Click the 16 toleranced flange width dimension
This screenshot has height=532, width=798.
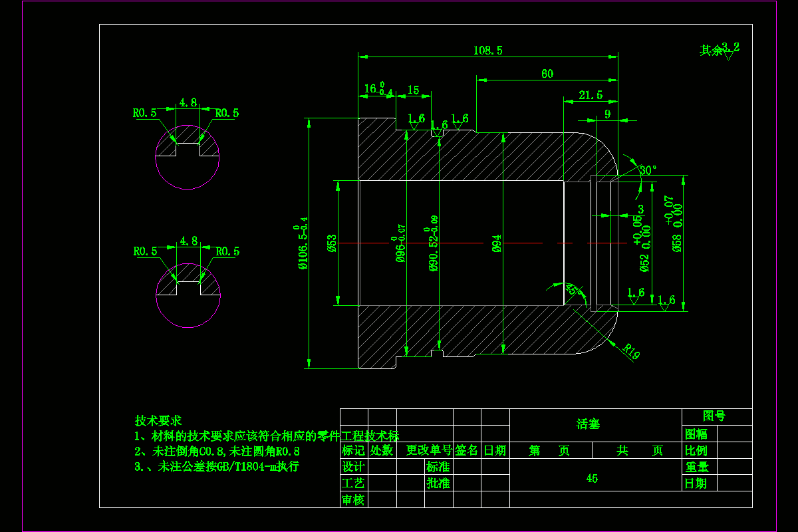pos(378,88)
